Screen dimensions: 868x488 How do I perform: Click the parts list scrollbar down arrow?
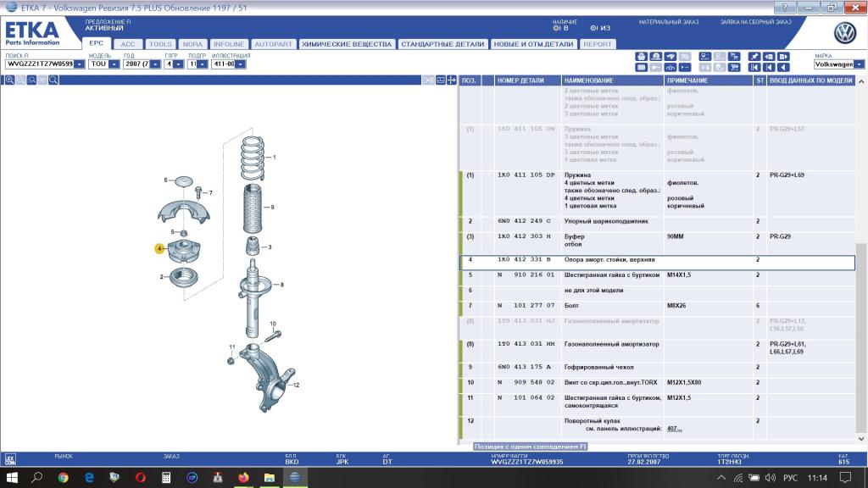[861, 439]
